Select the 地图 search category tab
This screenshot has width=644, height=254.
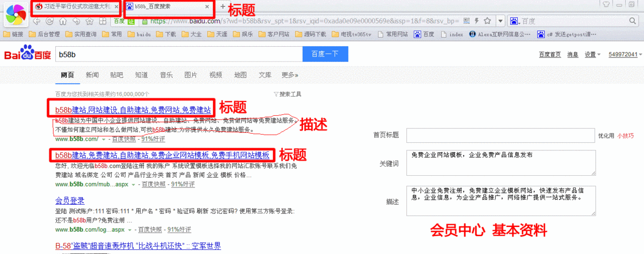tap(241, 75)
